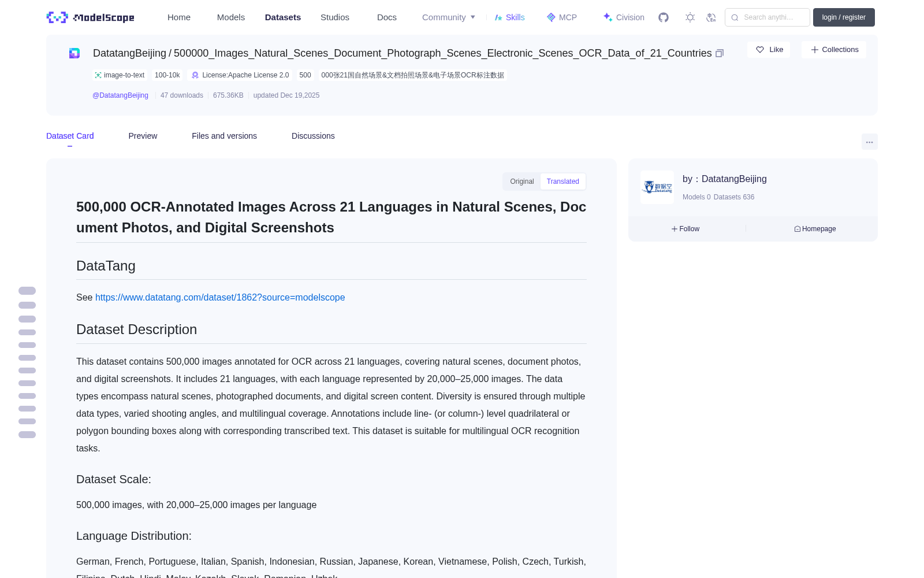
Task: Open by DatatangBeijing profile name
Action: click(725, 179)
